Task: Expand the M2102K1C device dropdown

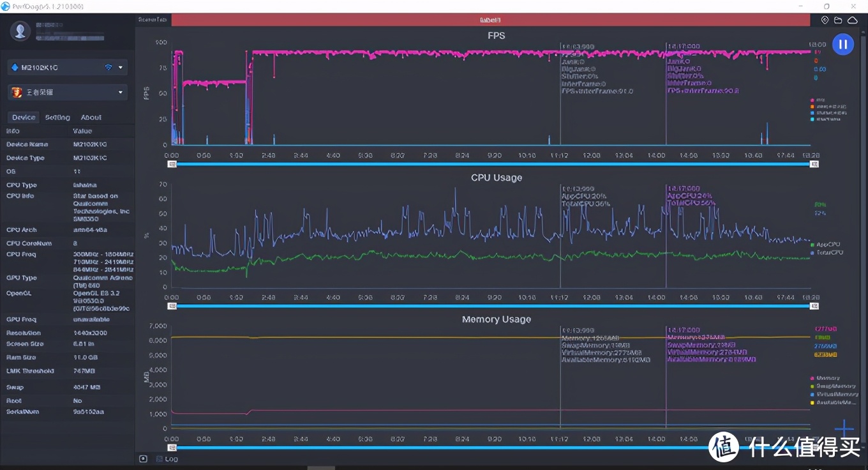Action: point(121,67)
